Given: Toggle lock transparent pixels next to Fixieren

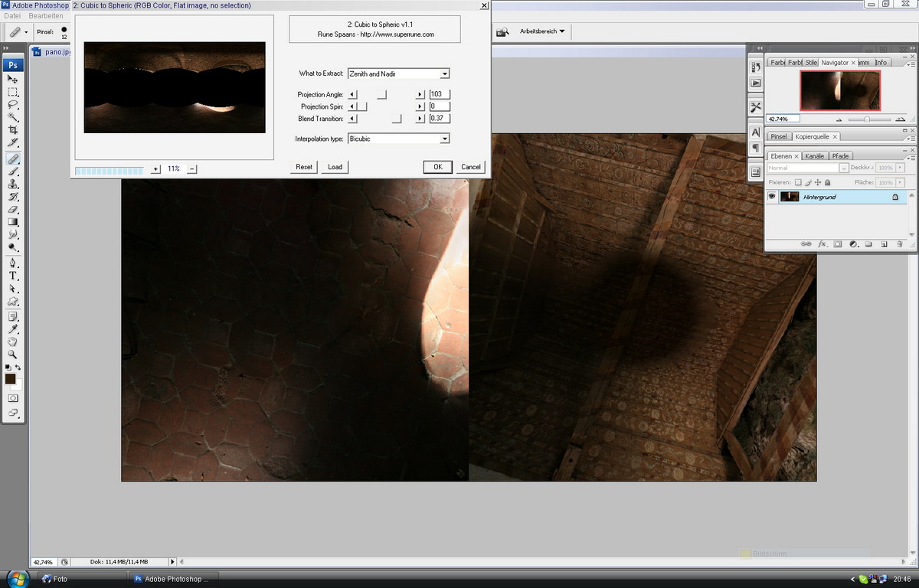Looking at the screenshot, I should (x=798, y=182).
